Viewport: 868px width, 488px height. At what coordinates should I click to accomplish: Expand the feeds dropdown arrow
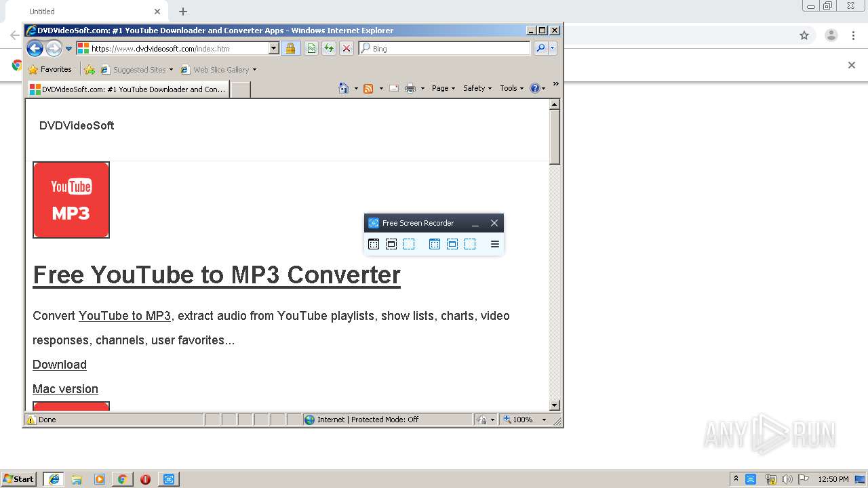tap(381, 88)
